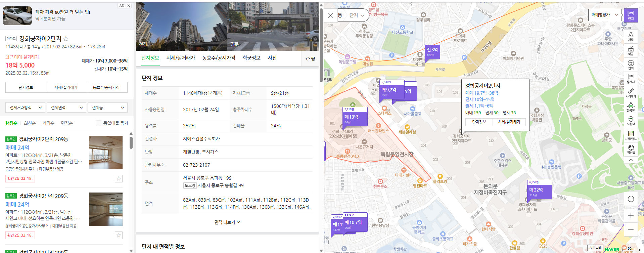The width and height of the screenshot is (644, 253).
Task: Sort listings by 최신순
Action: [30, 123]
